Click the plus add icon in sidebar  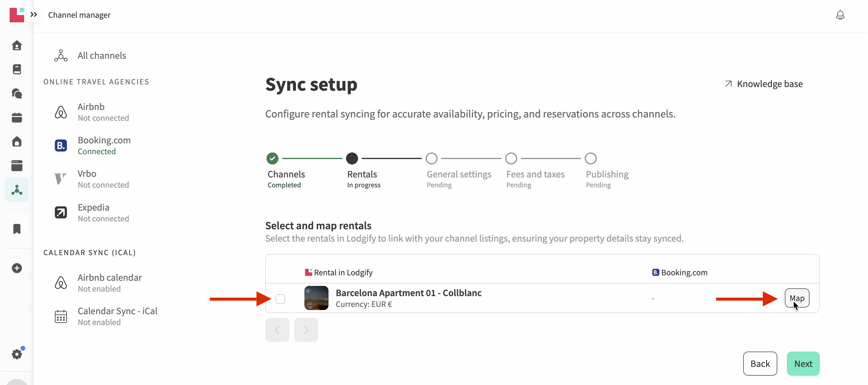[x=17, y=268]
